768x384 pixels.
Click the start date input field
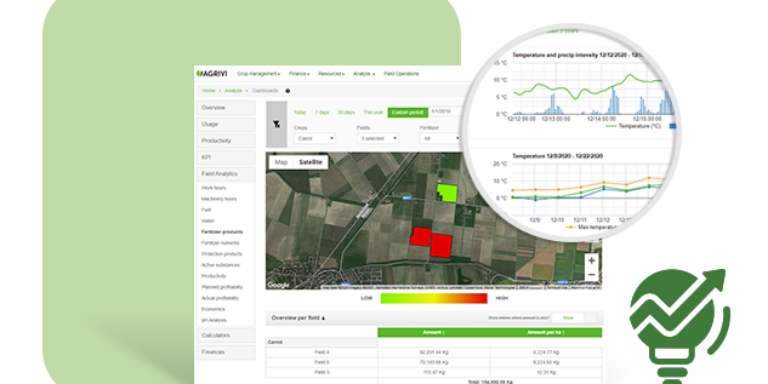tap(446, 112)
